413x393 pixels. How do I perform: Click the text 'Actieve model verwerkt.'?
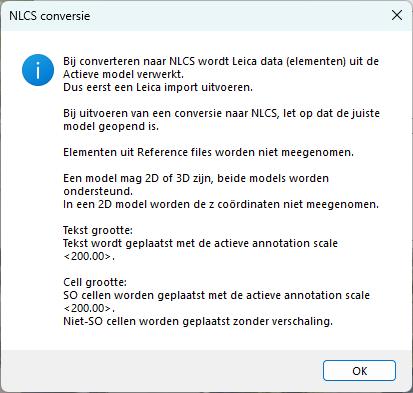coord(123,74)
